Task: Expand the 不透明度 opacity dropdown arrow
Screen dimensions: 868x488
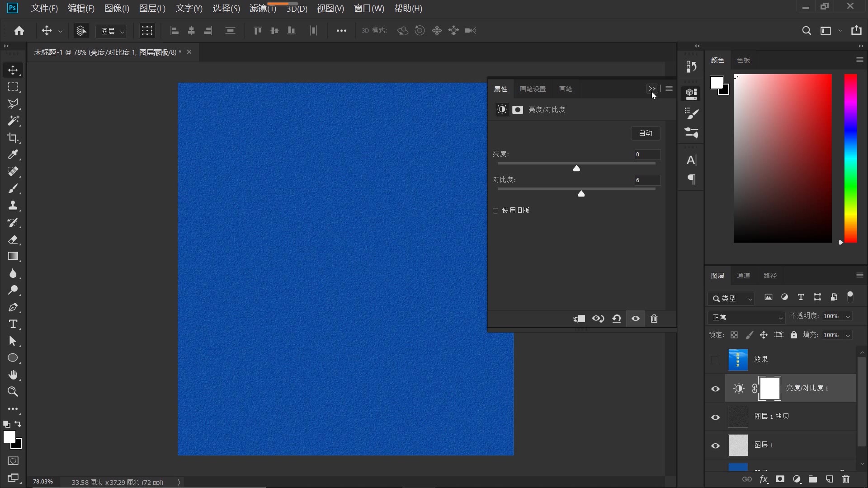Action: (848, 316)
